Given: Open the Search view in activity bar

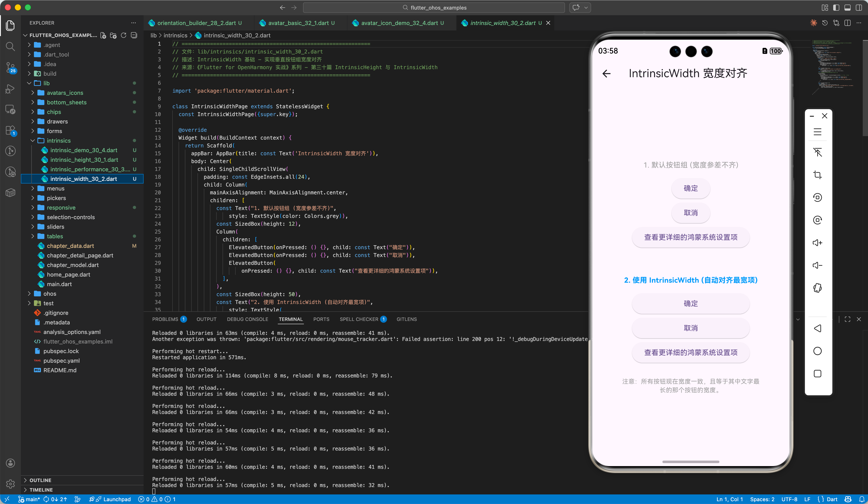Looking at the screenshot, I should coord(10,46).
